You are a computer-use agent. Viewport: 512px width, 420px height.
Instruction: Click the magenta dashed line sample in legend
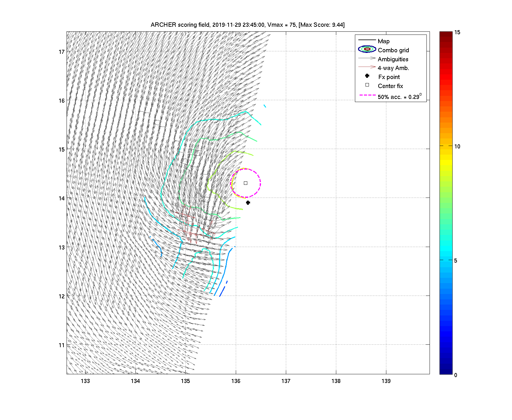367,95
